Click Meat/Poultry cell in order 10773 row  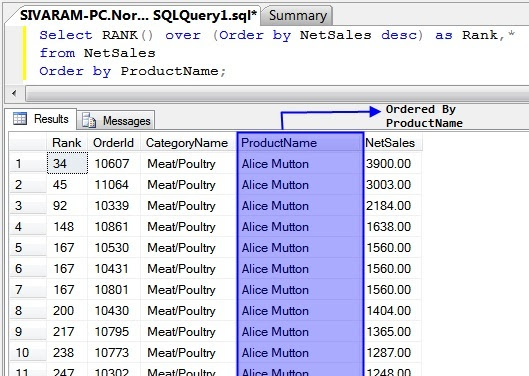coord(188,353)
